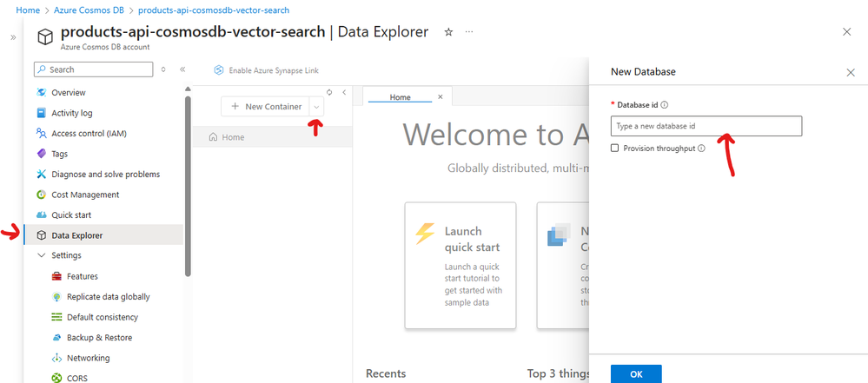
Task: Open the more options ellipsis in header
Action: click(469, 32)
